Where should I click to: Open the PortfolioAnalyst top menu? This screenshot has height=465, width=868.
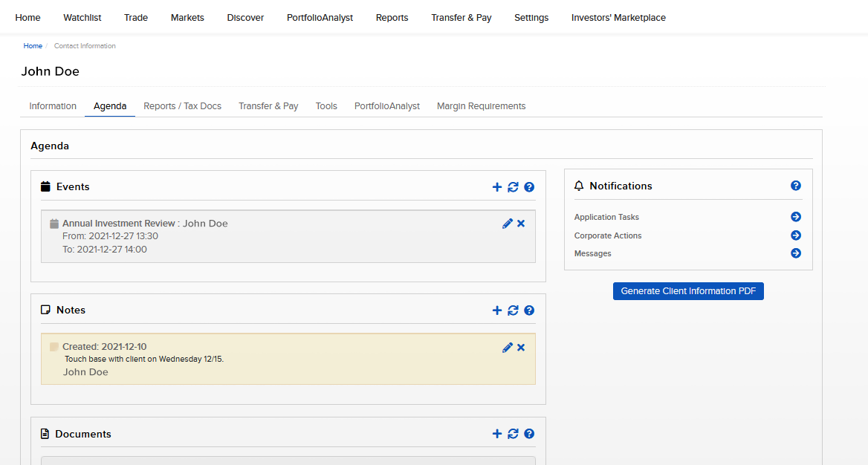320,18
